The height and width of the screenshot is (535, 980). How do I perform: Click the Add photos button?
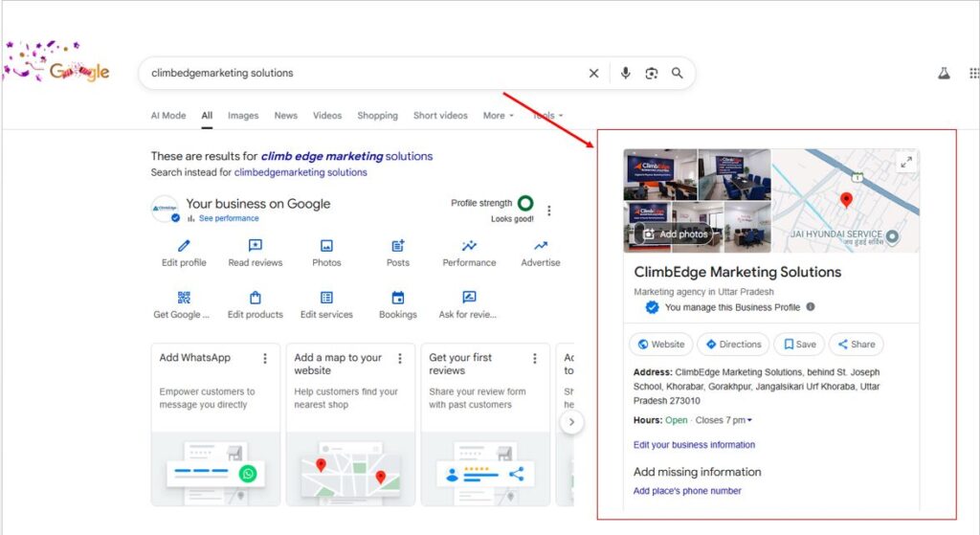(675, 234)
